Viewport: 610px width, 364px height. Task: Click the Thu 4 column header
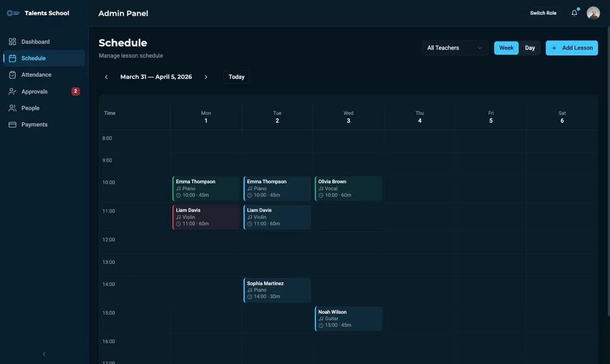(420, 117)
